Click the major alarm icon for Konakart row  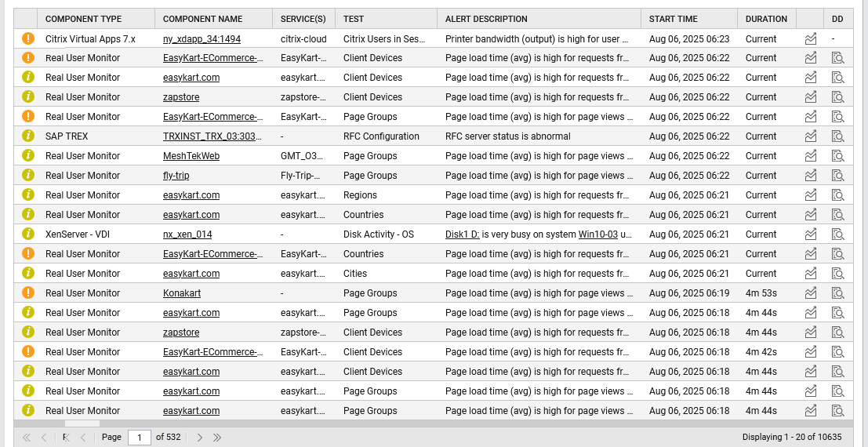28,293
